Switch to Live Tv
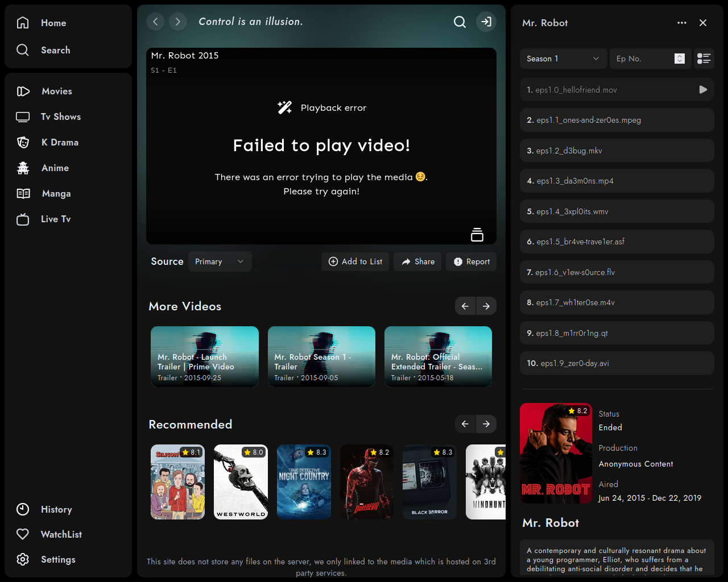 [x=44, y=219]
